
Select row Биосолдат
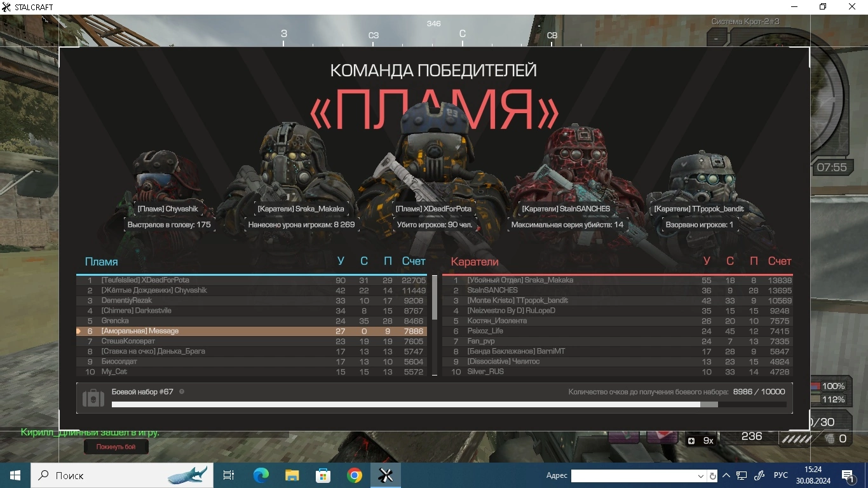[x=252, y=362]
